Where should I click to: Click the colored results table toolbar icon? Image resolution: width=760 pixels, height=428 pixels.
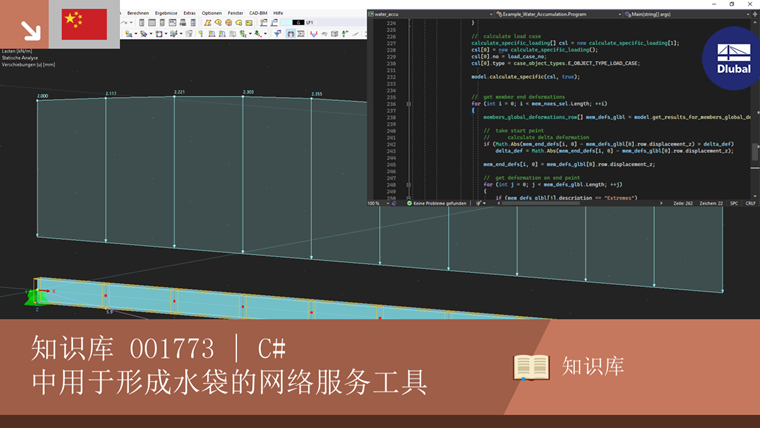[x=162, y=23]
